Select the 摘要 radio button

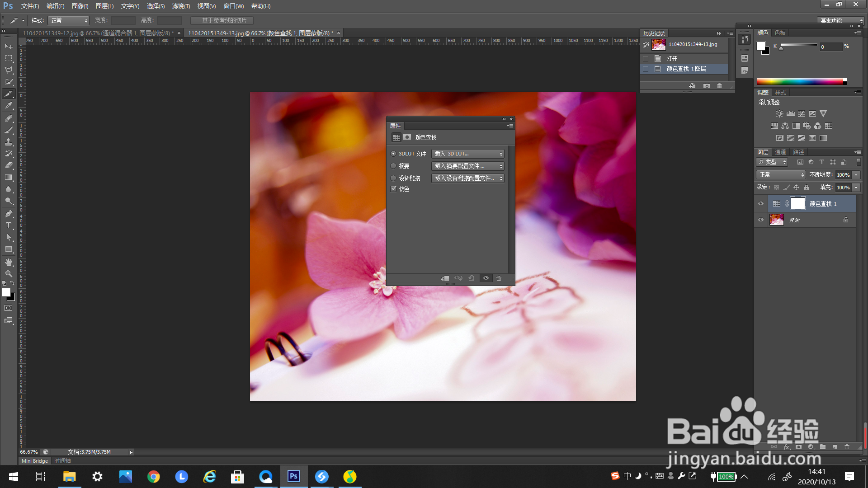tap(393, 166)
